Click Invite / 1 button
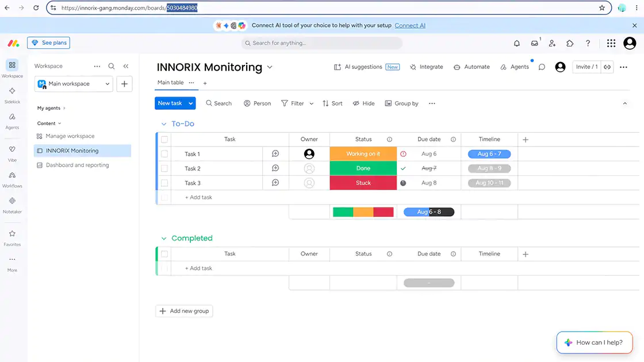Image resolution: width=644 pixels, height=362 pixels. click(x=586, y=67)
